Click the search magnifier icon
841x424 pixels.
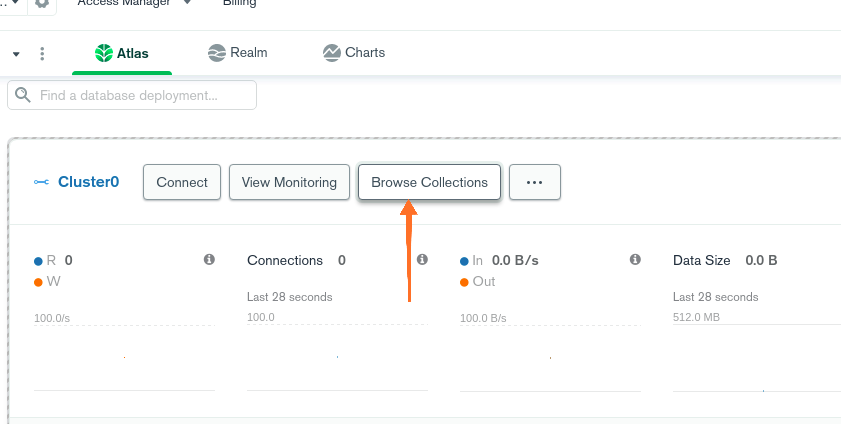click(23, 95)
